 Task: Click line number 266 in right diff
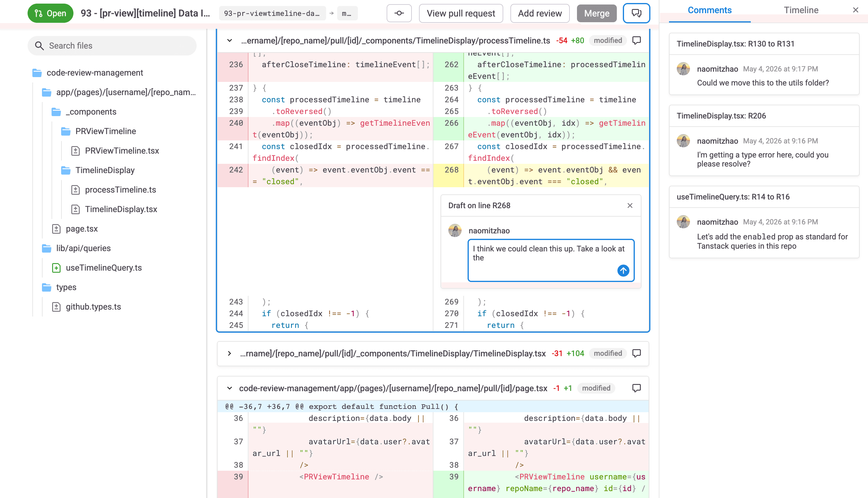pos(451,123)
